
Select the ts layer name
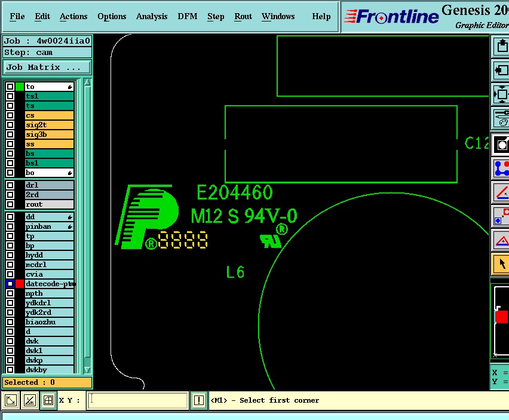(x=50, y=106)
